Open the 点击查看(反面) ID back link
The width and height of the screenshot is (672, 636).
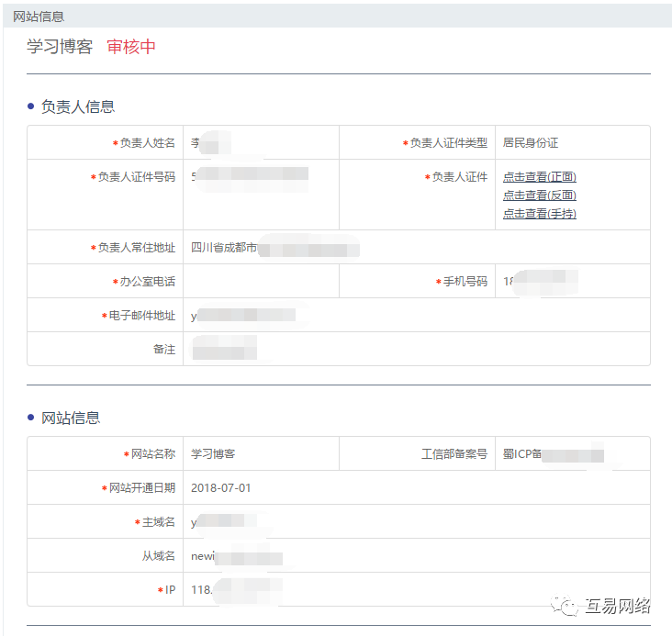point(539,195)
